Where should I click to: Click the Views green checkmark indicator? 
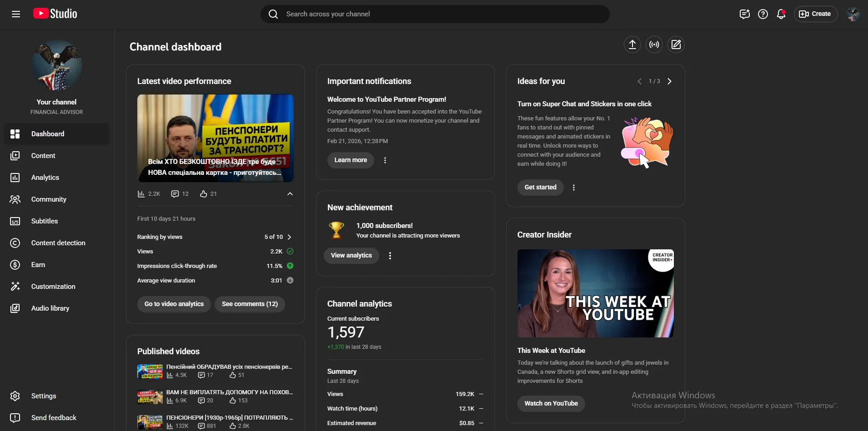[x=290, y=251]
